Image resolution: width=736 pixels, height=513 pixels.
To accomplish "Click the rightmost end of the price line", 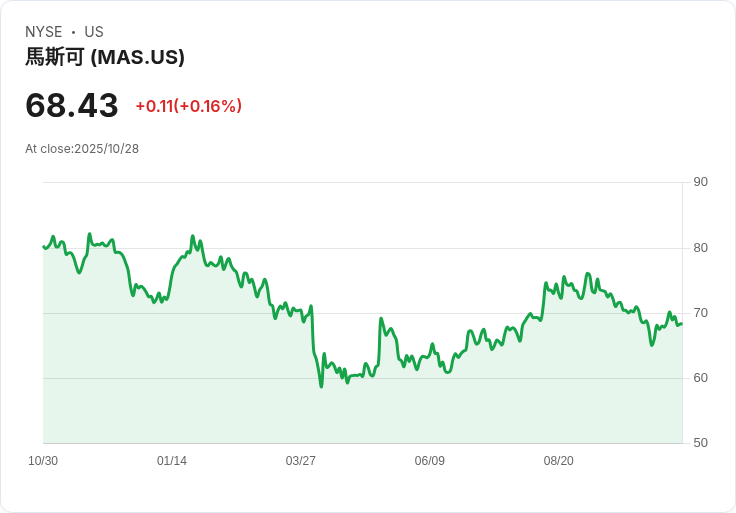I will pyautogui.click(x=682, y=323).
